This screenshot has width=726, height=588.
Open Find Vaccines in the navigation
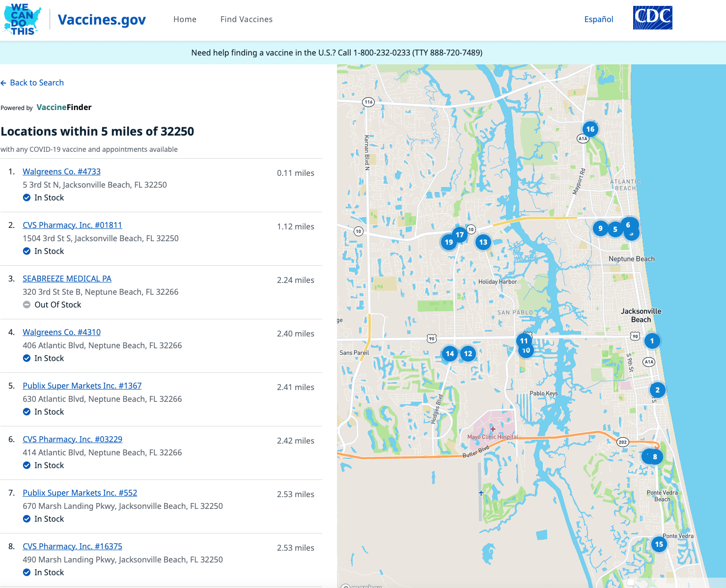click(246, 19)
